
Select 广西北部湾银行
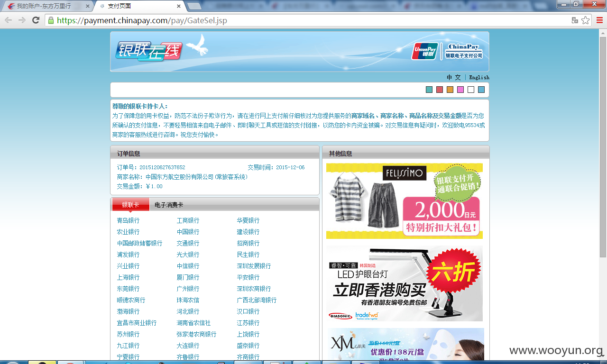257,300
